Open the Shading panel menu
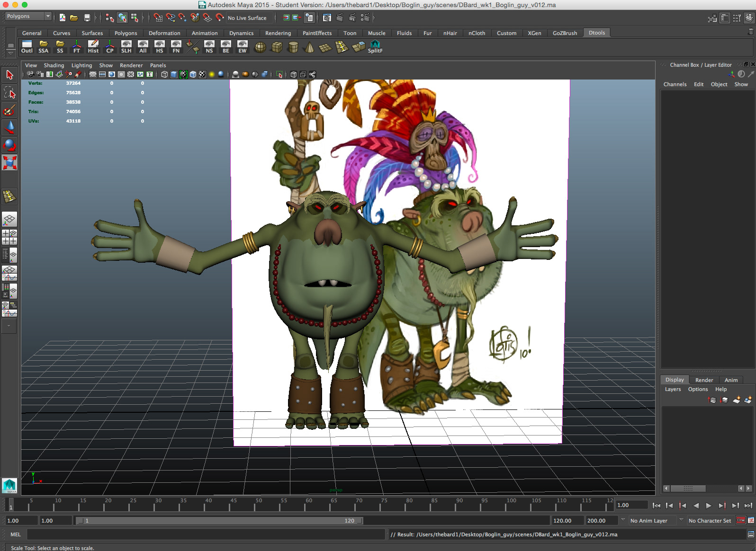The width and height of the screenshot is (756, 551). pos(54,65)
